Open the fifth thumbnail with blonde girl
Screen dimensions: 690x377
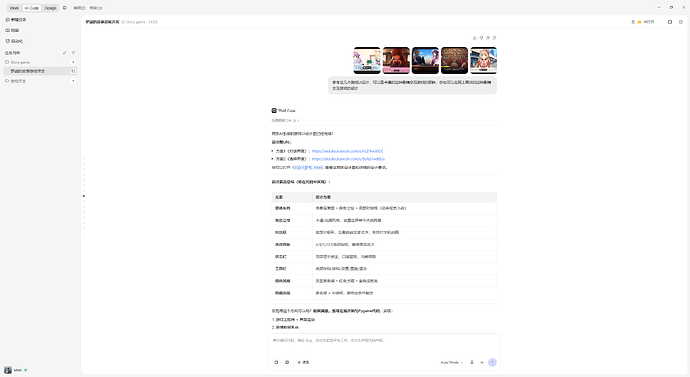484,60
